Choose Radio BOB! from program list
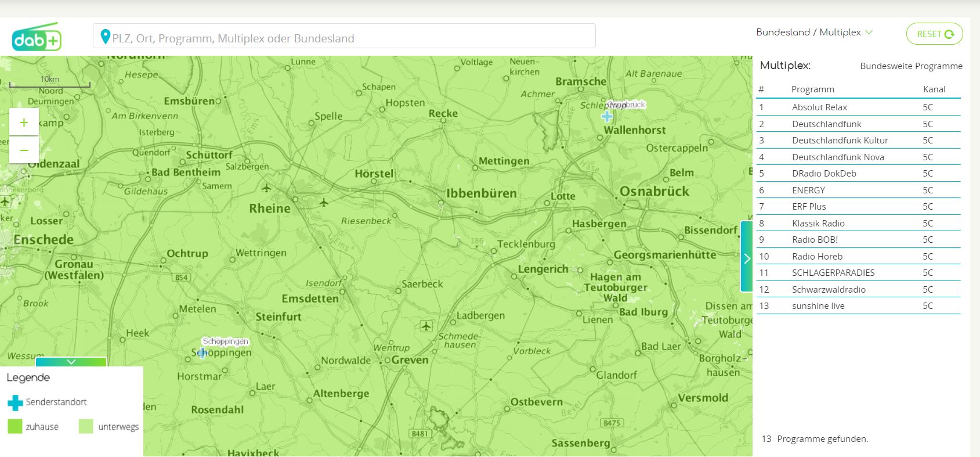 click(815, 240)
